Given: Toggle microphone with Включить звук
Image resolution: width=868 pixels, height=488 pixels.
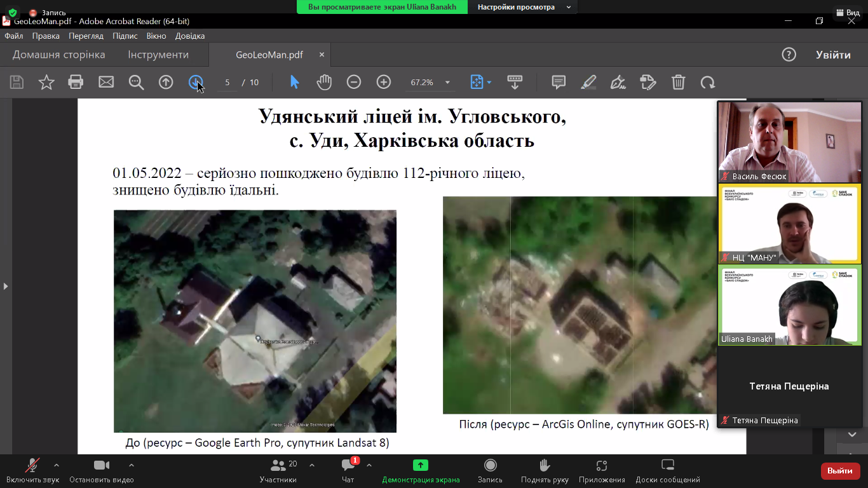Looking at the screenshot, I should point(32,470).
